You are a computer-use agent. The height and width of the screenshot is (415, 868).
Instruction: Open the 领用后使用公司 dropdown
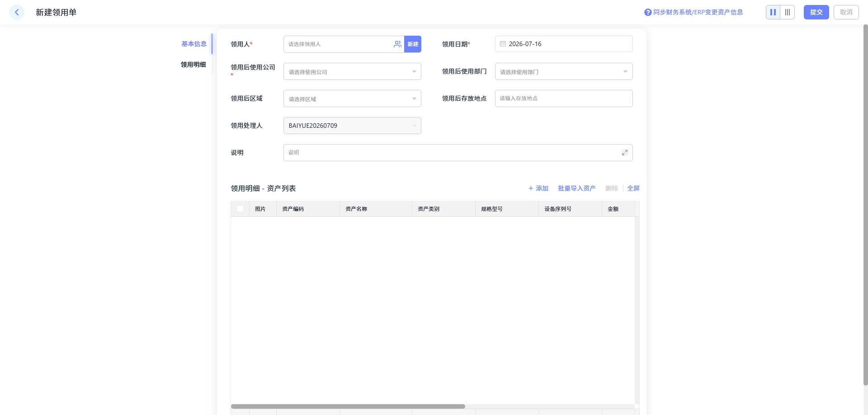[x=352, y=71]
